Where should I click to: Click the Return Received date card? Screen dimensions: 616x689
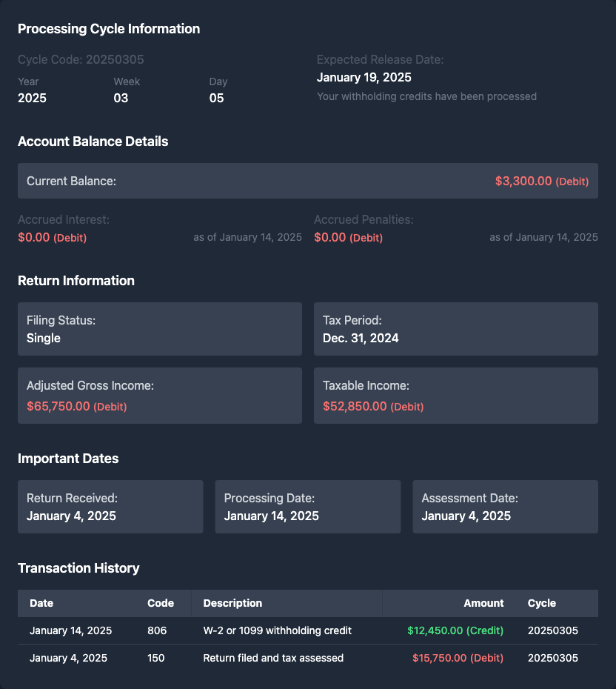point(110,507)
